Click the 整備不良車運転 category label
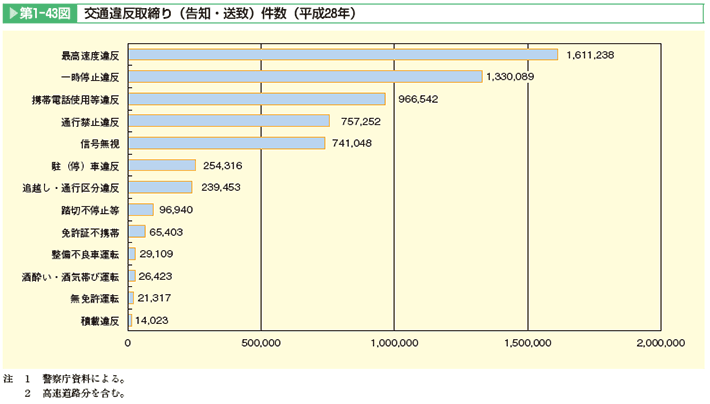This screenshot has width=710, height=404. (85, 254)
